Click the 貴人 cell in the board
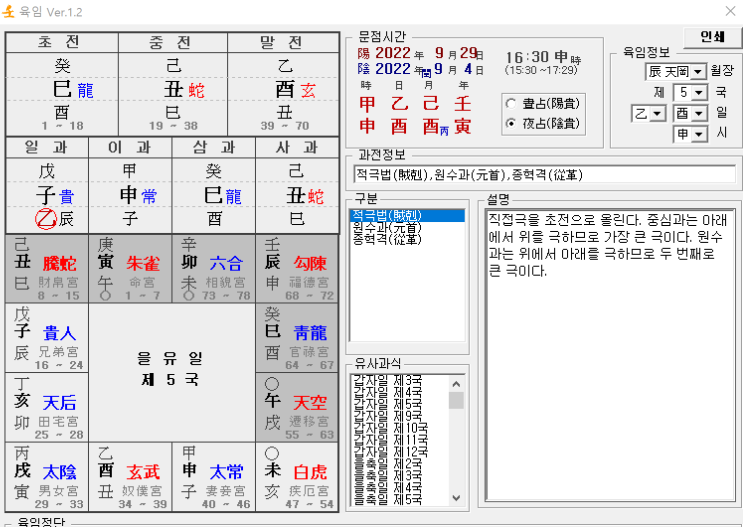The image size is (743, 527). [47, 338]
